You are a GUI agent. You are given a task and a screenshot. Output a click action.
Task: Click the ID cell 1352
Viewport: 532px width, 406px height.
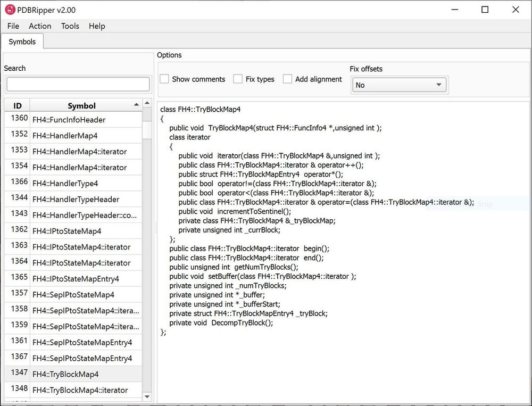click(x=18, y=135)
